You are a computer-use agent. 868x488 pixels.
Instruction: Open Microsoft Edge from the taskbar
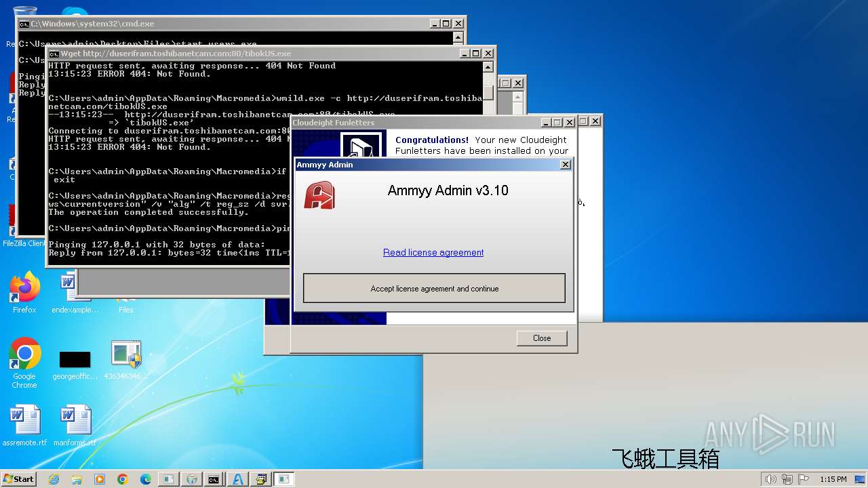pos(146,479)
